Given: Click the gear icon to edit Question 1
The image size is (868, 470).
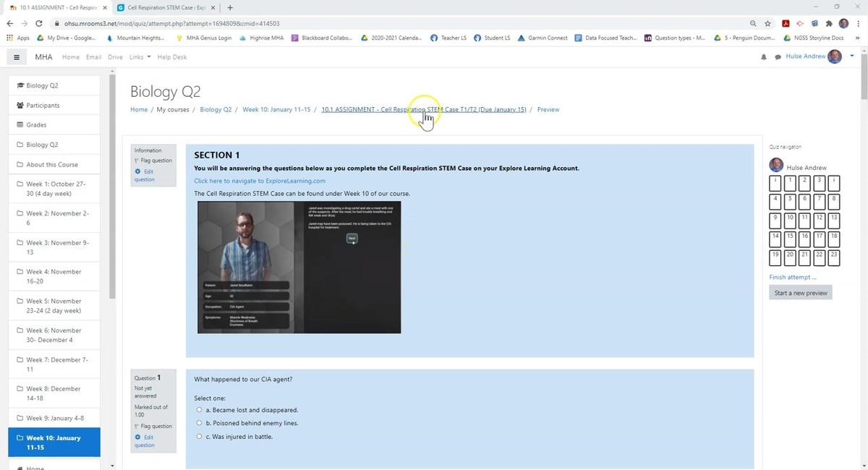Looking at the screenshot, I should coord(138,437).
